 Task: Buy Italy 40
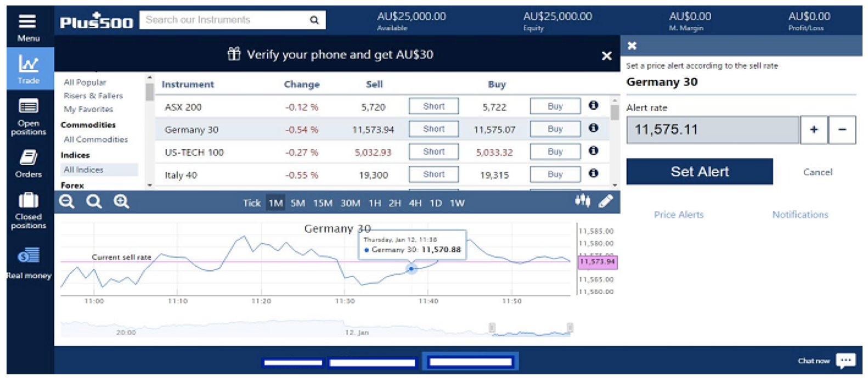coord(555,175)
